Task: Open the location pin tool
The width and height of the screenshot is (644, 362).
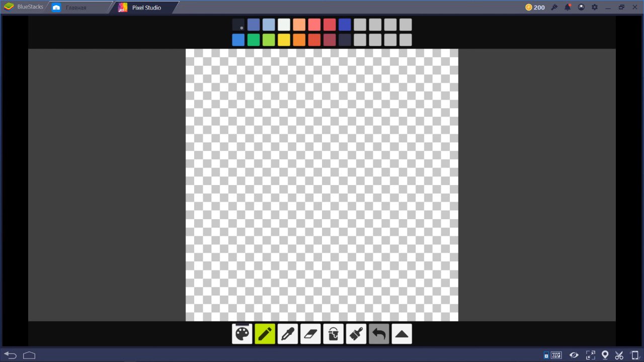Action: (605, 355)
